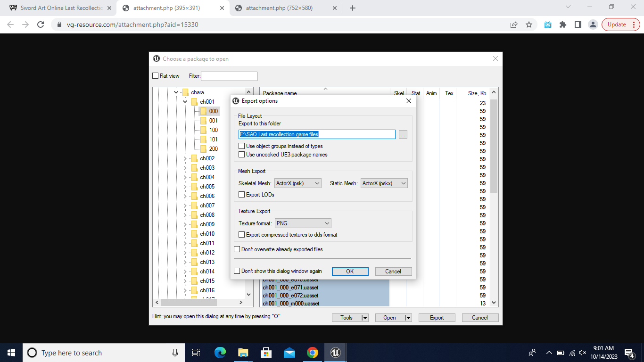Click the browser forward arrow

25,25
